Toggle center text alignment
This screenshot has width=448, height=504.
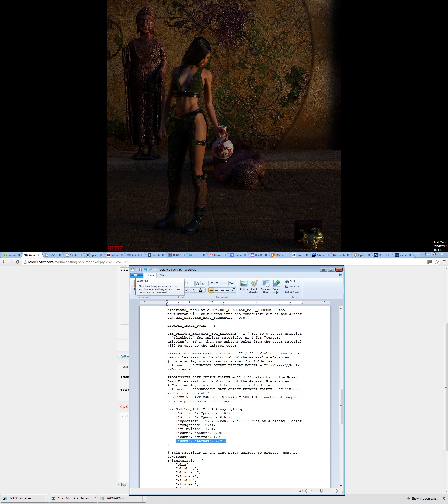click(x=217, y=290)
